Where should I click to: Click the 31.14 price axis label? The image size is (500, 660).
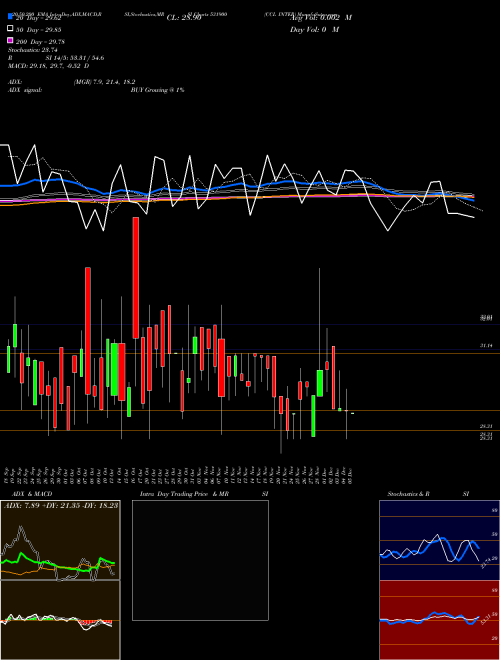(x=486, y=345)
